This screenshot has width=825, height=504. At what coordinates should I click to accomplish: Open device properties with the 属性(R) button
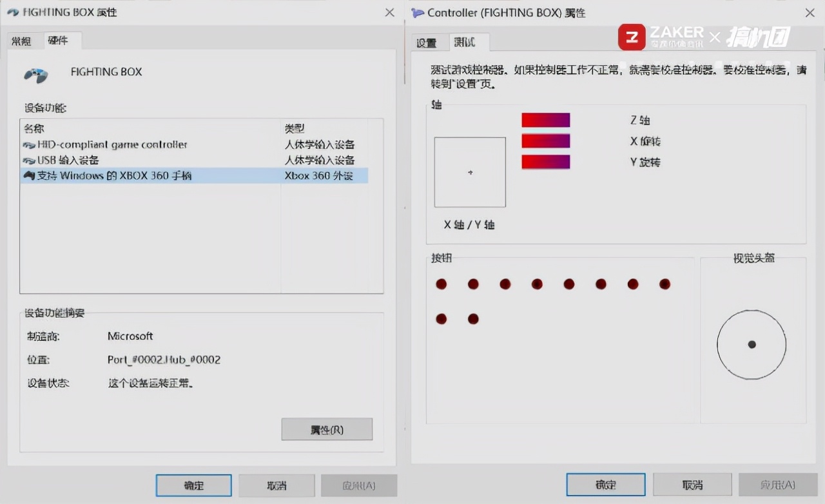(x=327, y=429)
